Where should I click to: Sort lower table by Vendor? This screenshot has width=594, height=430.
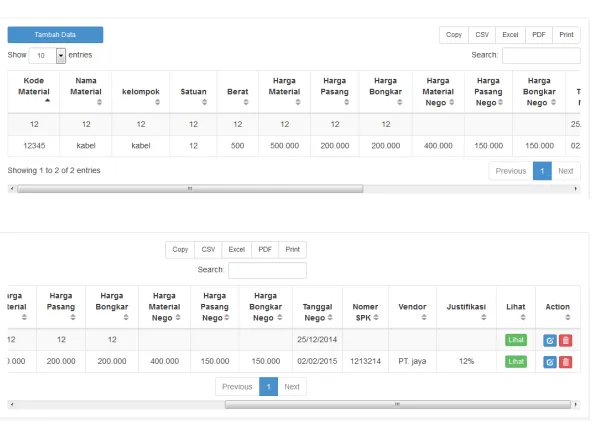tap(412, 306)
